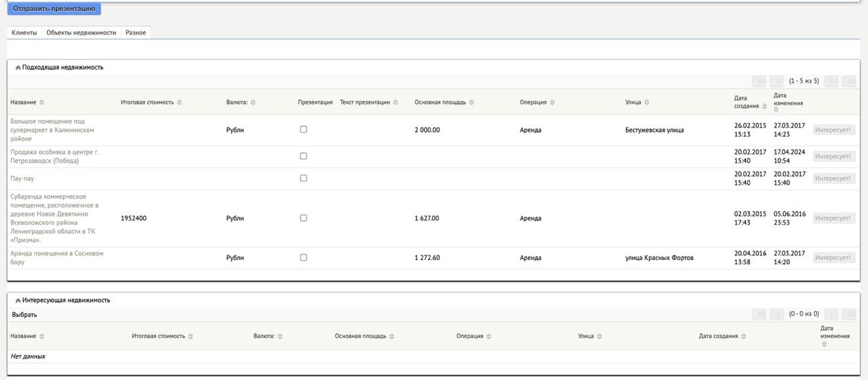
Task: Sort Подходящая недвижимость by Итоговая стоимость icon
Action: point(179,102)
